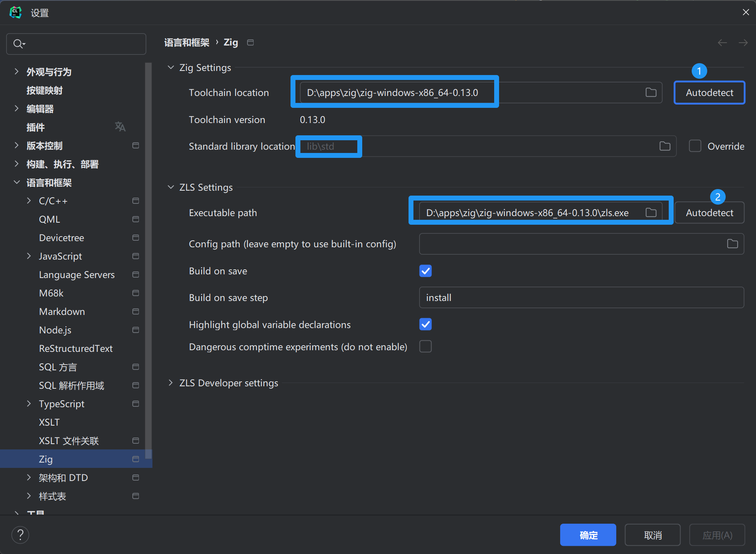This screenshot has height=554, width=756.
Task: Expand the 版本控制 node
Action: 16,145
